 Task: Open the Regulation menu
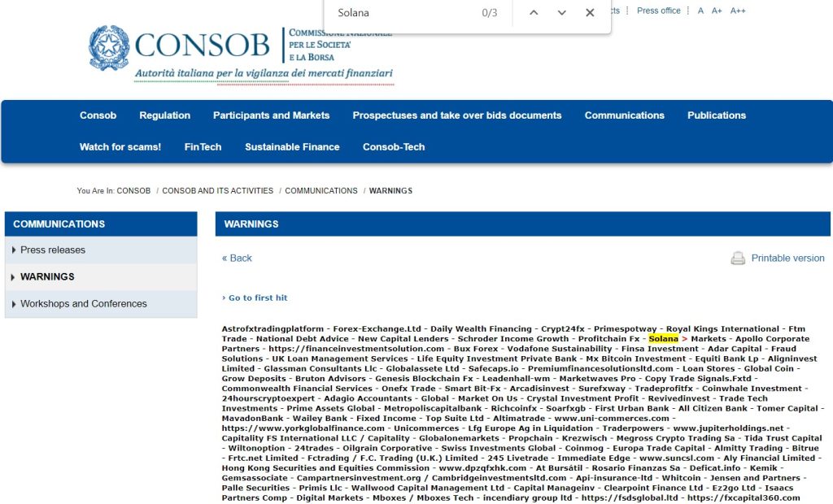pyautogui.click(x=164, y=115)
